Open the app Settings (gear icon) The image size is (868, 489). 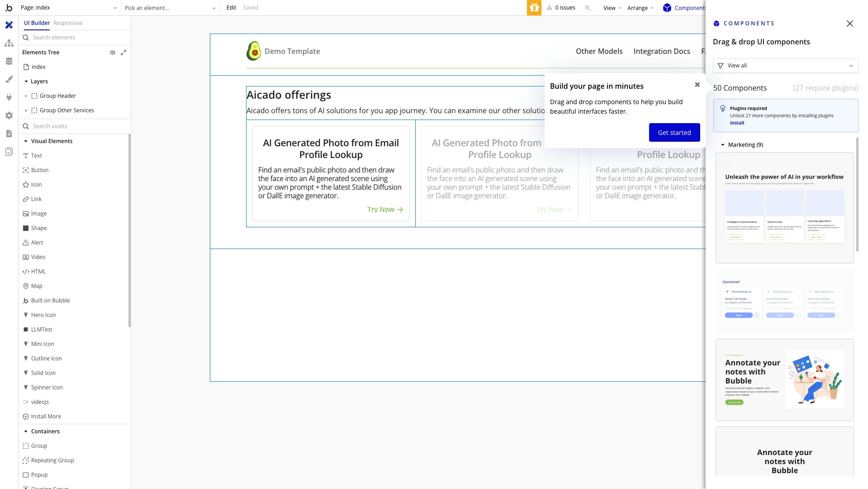click(9, 115)
